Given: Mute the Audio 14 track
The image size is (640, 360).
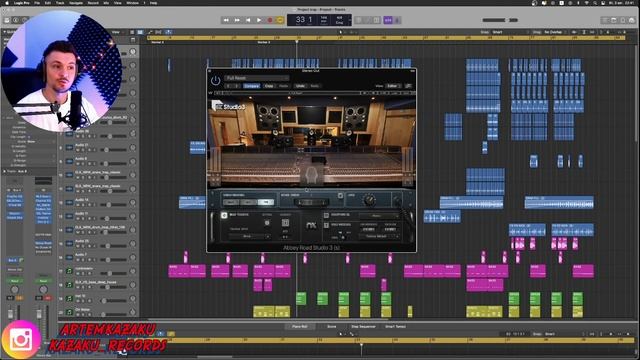Looking at the screenshot, I should coord(78,205).
